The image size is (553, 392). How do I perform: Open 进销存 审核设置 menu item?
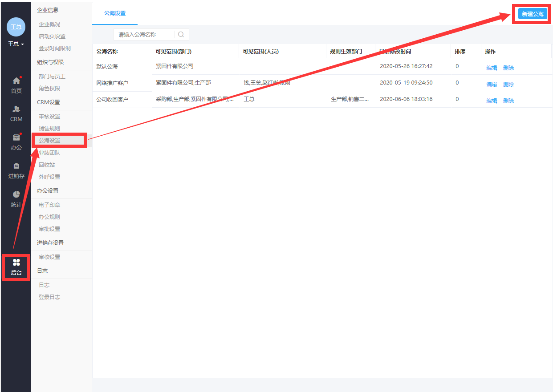[x=49, y=257]
